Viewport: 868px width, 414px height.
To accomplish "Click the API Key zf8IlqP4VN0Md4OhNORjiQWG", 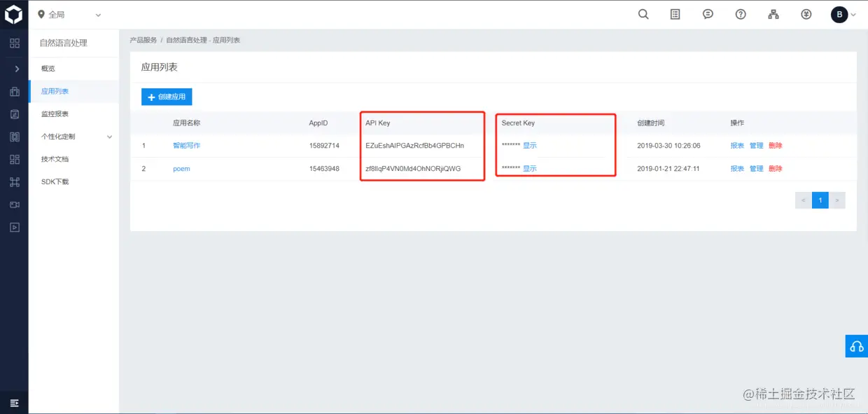I will (x=413, y=169).
